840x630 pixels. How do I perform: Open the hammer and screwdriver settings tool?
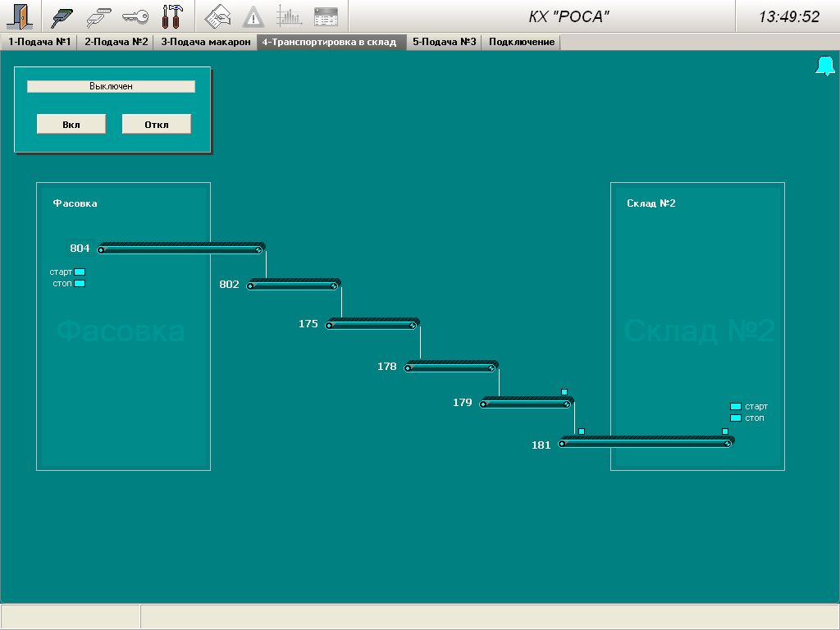(x=172, y=16)
